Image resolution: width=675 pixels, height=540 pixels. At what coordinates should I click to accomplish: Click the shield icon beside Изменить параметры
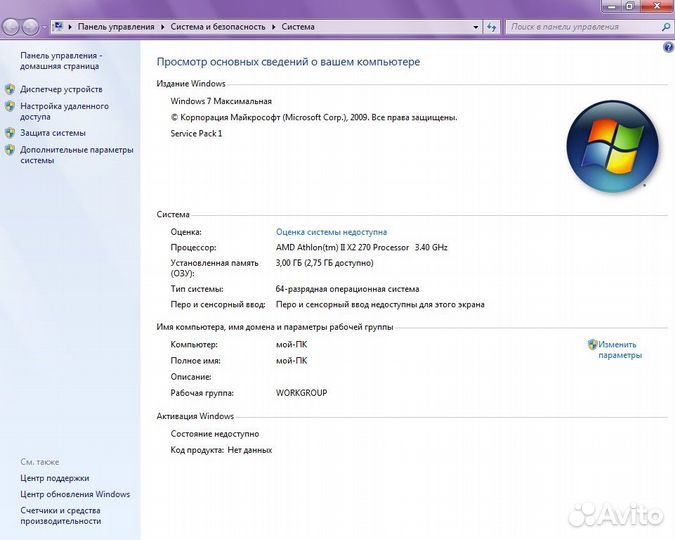pos(592,344)
